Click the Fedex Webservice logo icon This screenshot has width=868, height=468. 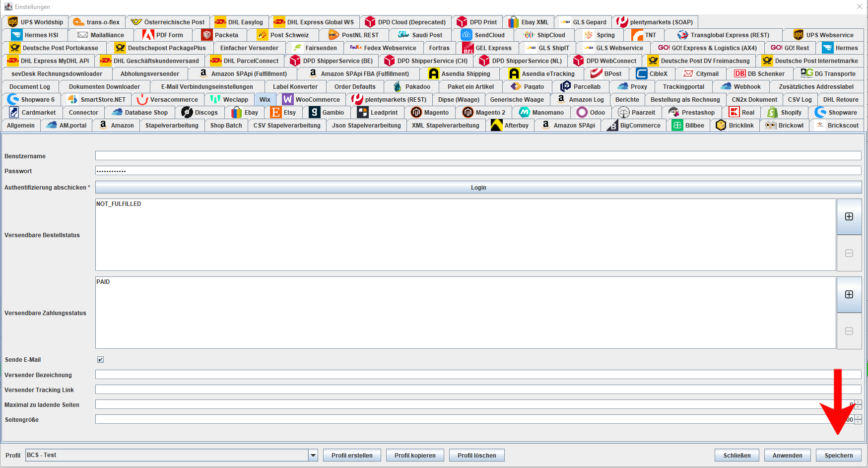(356, 48)
